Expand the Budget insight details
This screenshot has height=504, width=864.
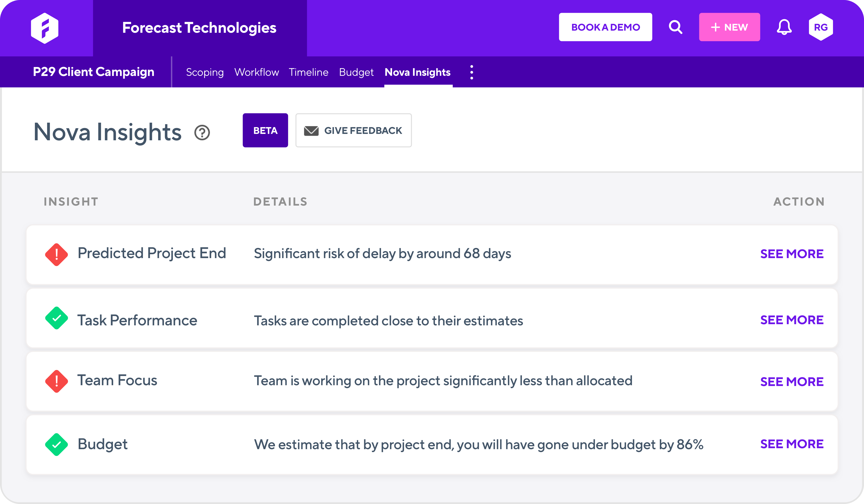tap(792, 444)
